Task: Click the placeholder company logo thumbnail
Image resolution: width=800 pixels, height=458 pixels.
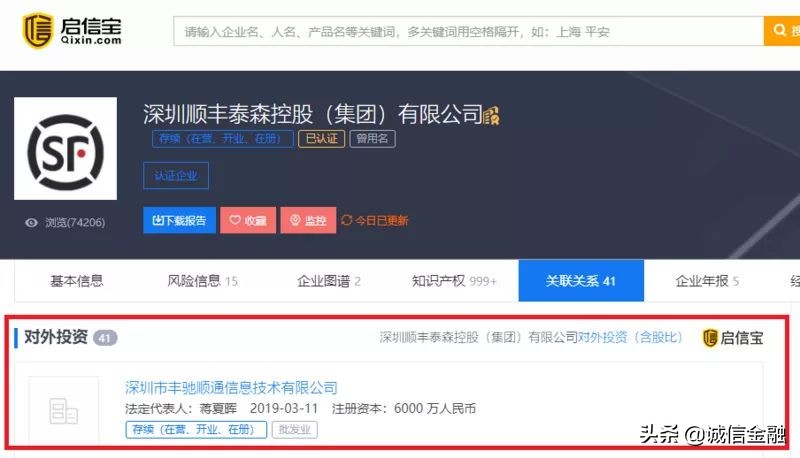Action: pyautogui.click(x=64, y=411)
